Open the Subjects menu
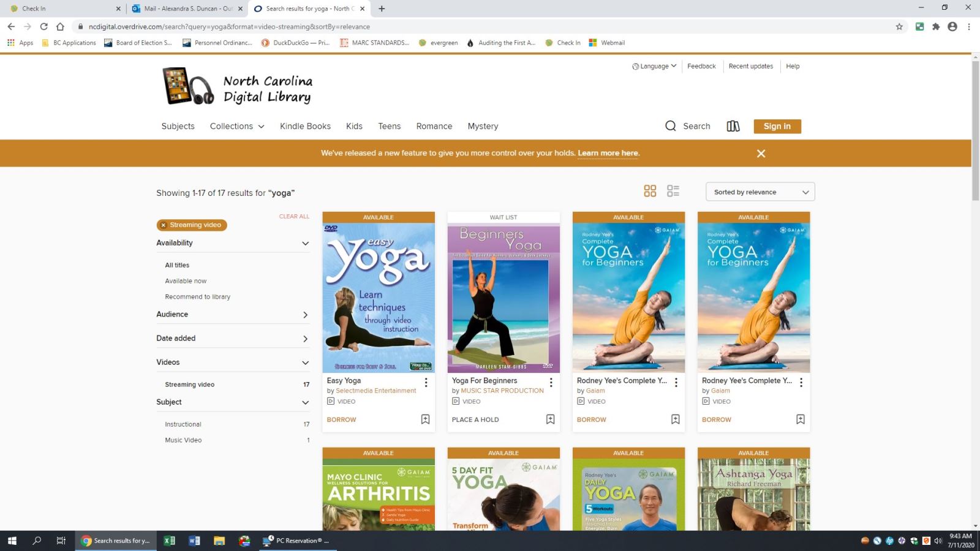This screenshot has width=980, height=551. pos(178,126)
